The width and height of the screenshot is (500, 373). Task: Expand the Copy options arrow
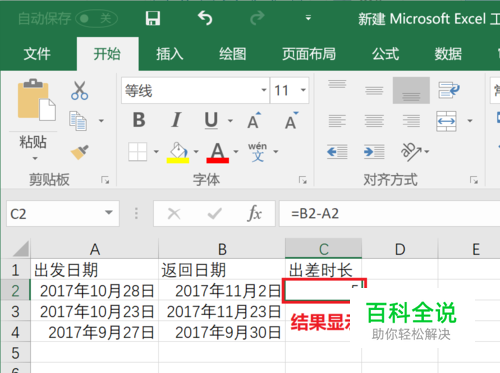[x=101, y=121]
